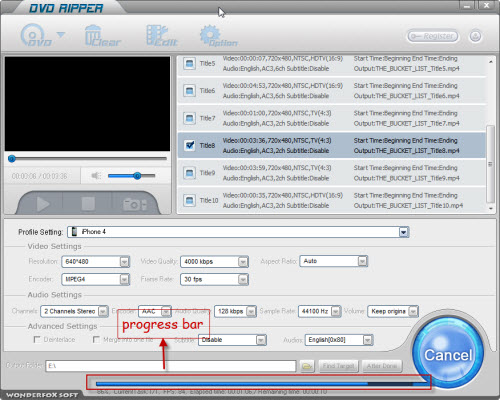Select the highlighted Title8 output text
500x400 pixels.
pyautogui.click(x=406, y=151)
